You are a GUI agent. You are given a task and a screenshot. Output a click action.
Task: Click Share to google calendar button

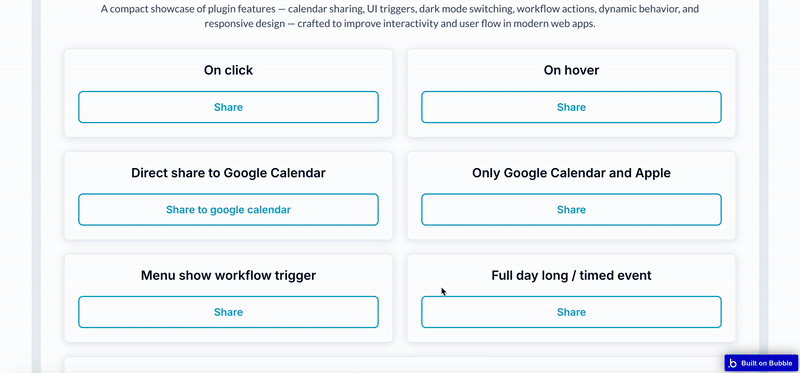(228, 210)
